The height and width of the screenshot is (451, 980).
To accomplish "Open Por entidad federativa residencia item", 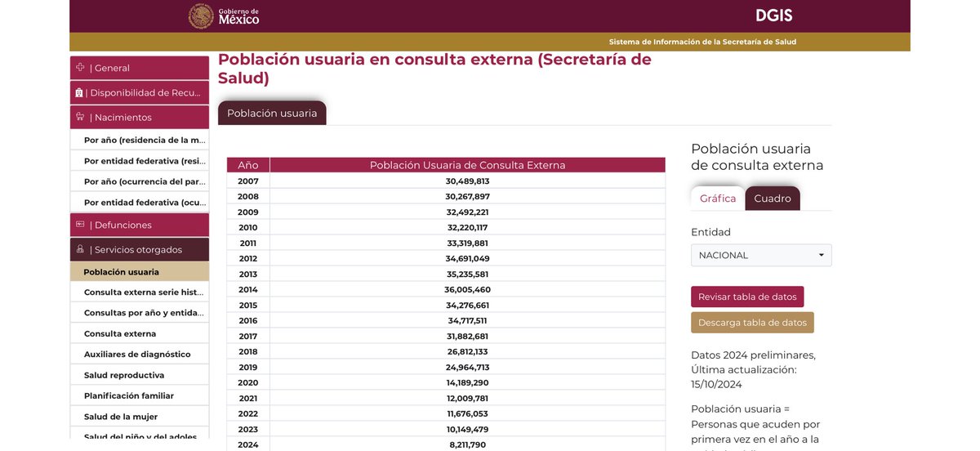I will 140,161.
